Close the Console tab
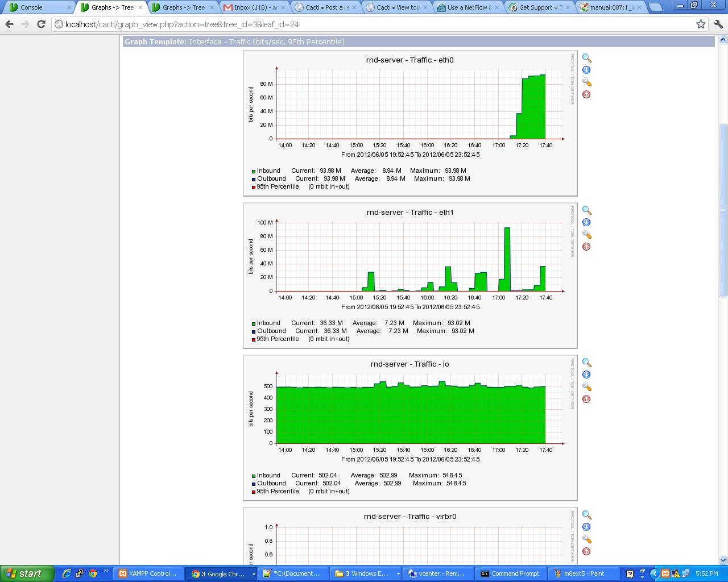728x582 pixels. click(x=69, y=7)
